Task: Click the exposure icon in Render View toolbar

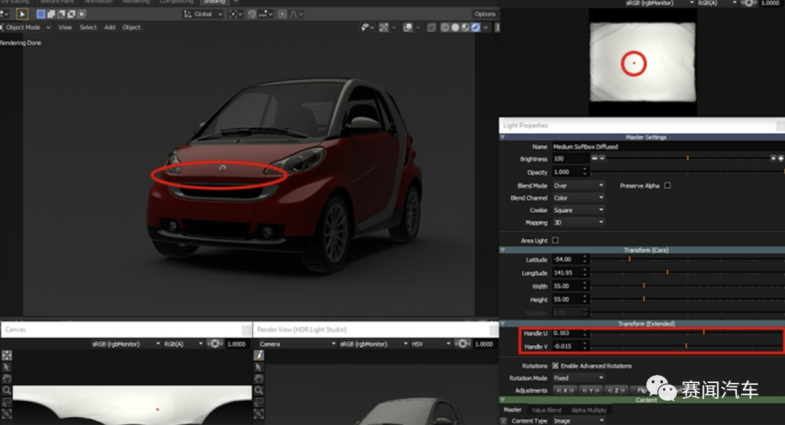Action: coord(462,344)
